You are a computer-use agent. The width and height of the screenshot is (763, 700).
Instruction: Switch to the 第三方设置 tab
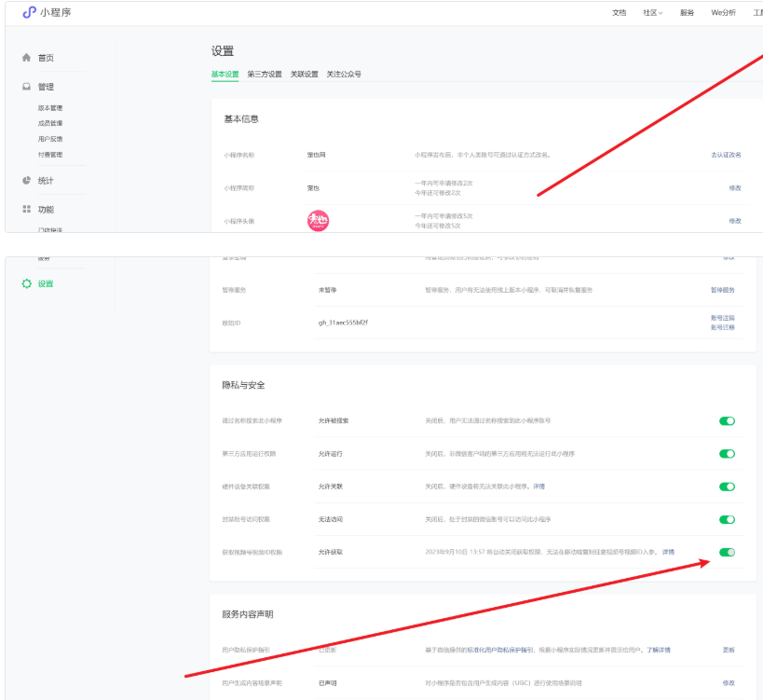[x=265, y=74]
